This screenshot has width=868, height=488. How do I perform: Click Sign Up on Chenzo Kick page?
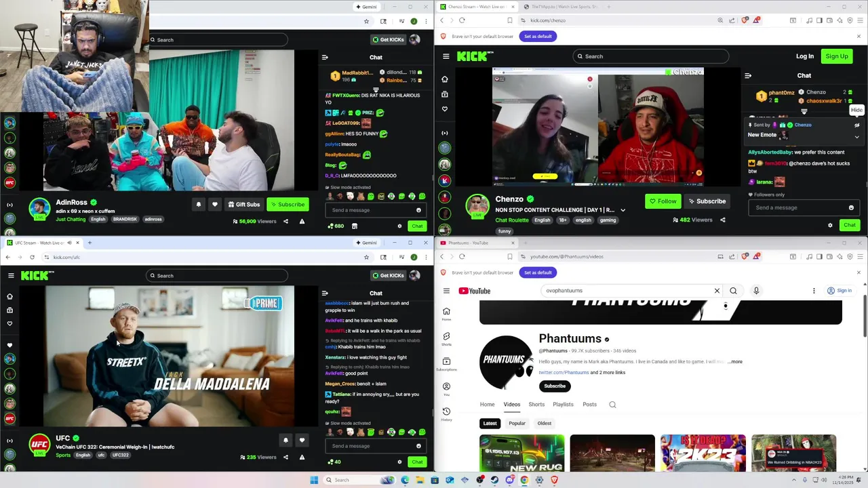point(837,56)
